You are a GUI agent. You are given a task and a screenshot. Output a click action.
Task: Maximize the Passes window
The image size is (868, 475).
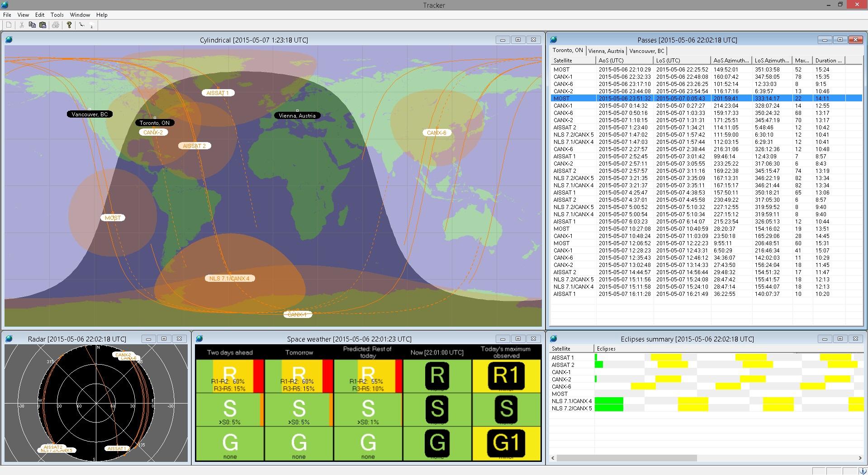pyautogui.click(x=840, y=40)
